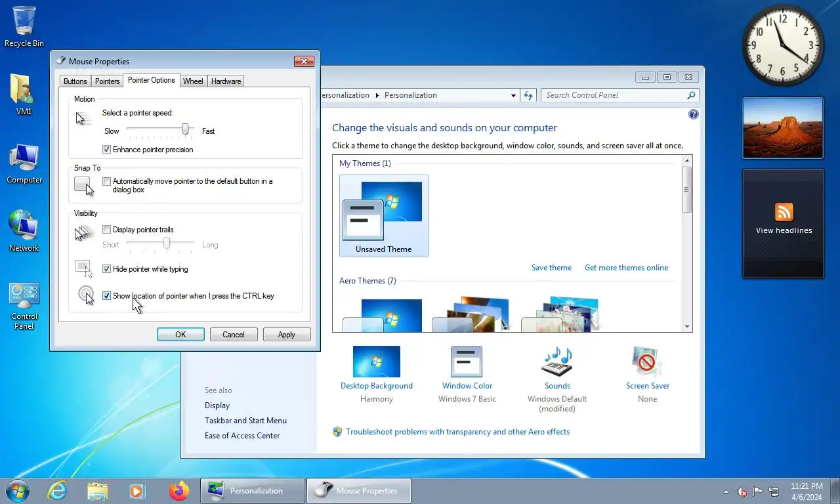Click the taskbar date and time

[807, 492]
